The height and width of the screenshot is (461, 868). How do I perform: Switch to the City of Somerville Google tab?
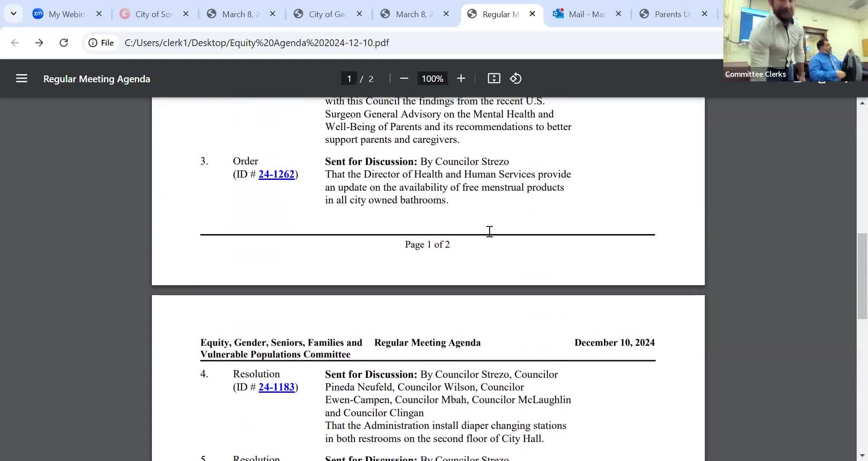(x=154, y=14)
